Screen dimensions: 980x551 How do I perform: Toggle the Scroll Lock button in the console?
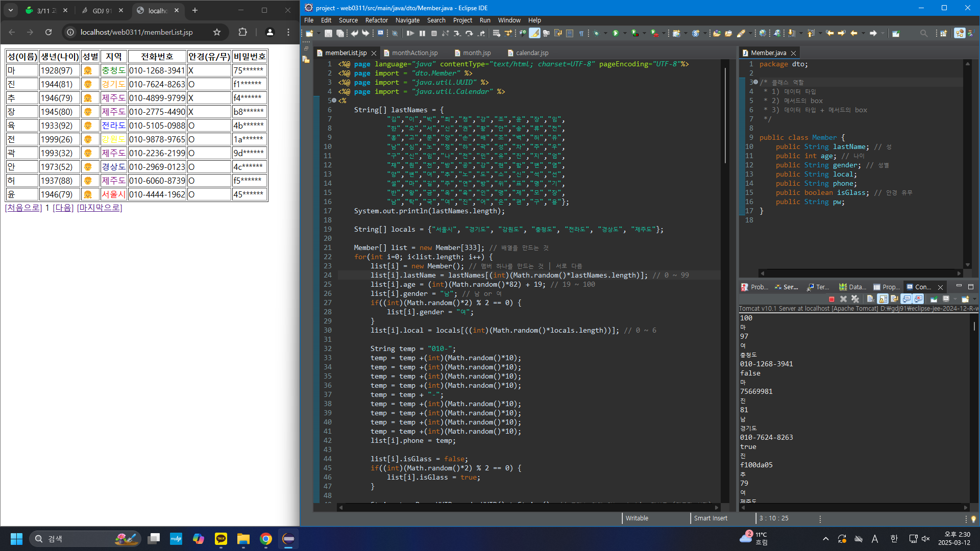point(883,299)
